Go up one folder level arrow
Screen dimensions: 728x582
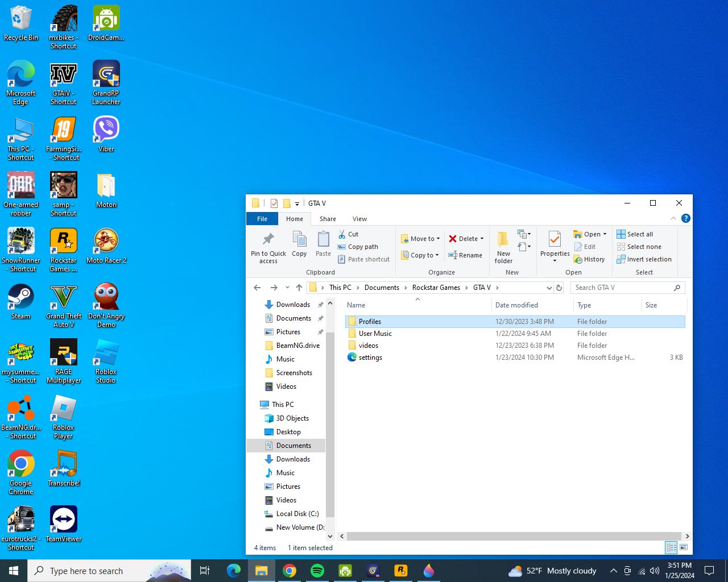(x=299, y=288)
